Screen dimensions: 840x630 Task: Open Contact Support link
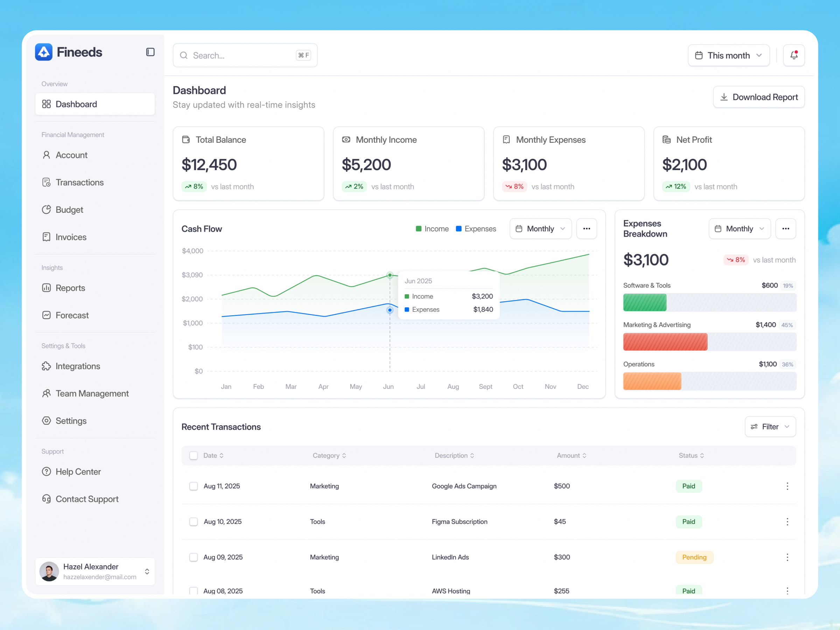point(46,499)
